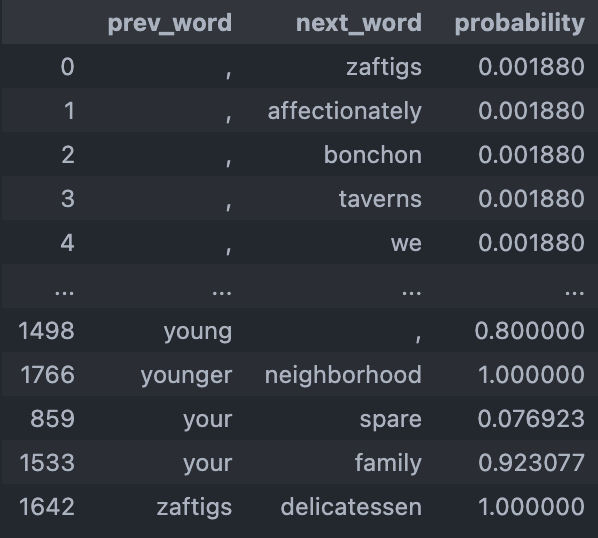Click the 0.923077 probability value
The image size is (598, 538).
(531, 463)
